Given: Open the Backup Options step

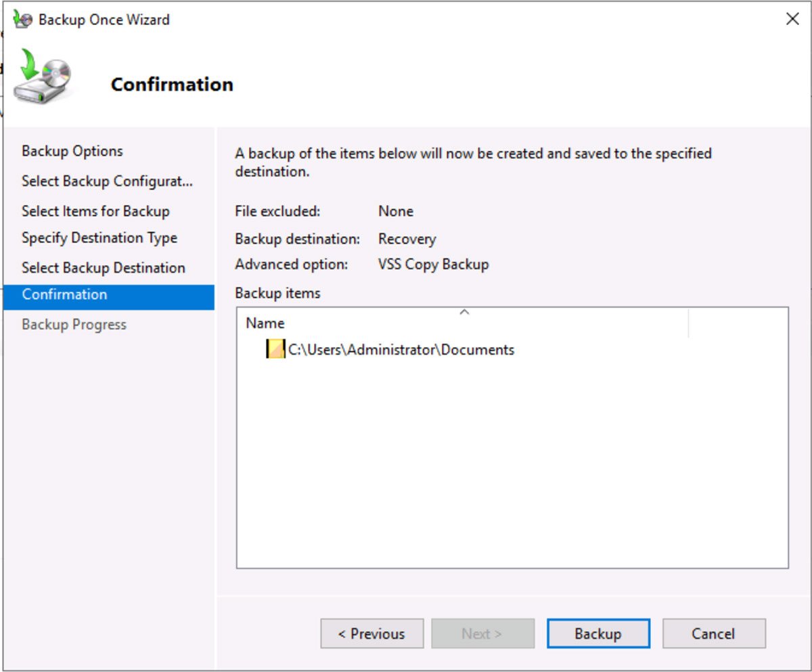Looking at the screenshot, I should point(72,151).
